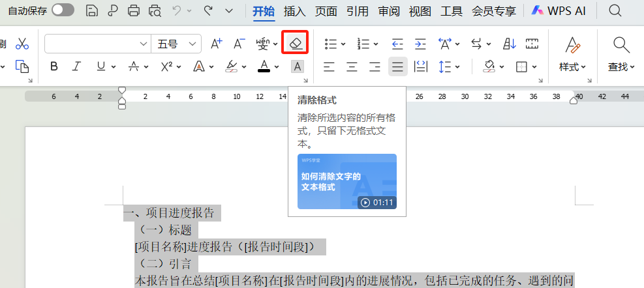
Task: Open the underline style dropdown arrow
Action: (x=114, y=66)
